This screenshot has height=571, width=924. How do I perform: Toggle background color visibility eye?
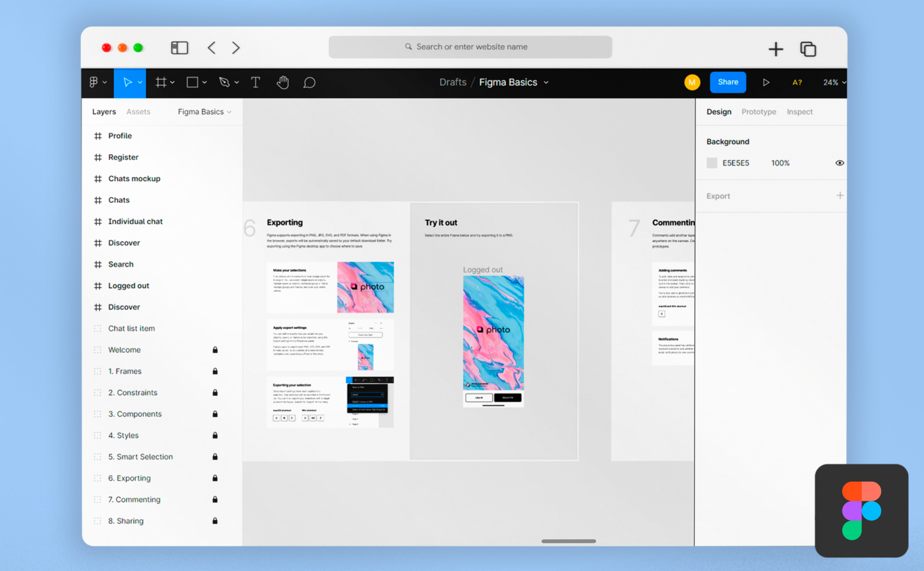(840, 163)
